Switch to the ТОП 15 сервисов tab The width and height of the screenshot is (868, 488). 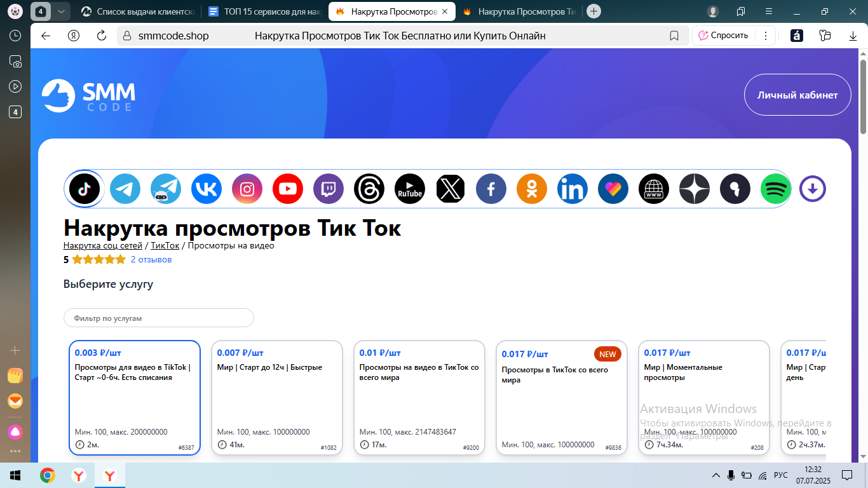point(266,11)
